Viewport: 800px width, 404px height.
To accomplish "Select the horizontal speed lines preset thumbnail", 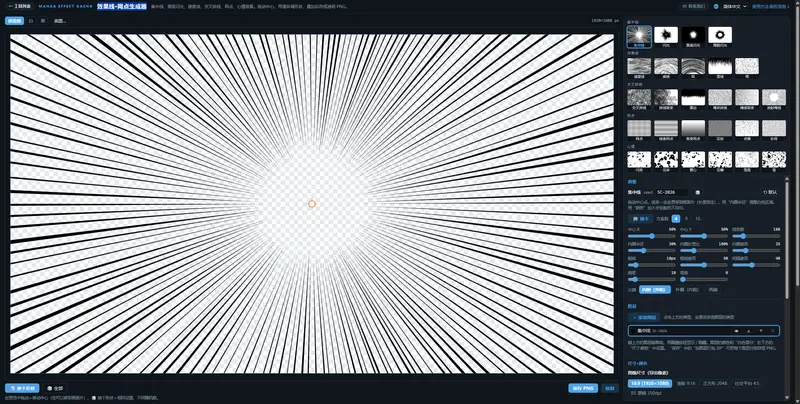I will [639, 67].
